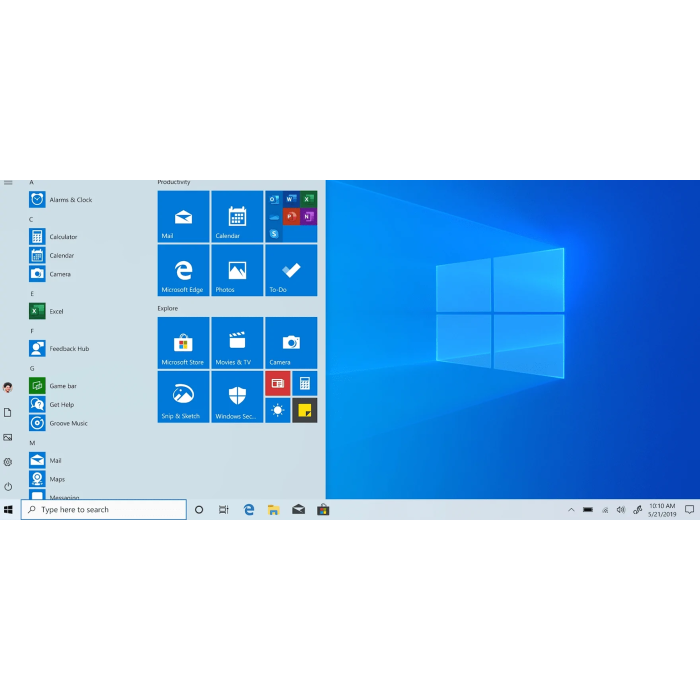Image resolution: width=700 pixels, height=700 pixels.
Task: Open Microsoft Store from the taskbar
Action: point(323,509)
